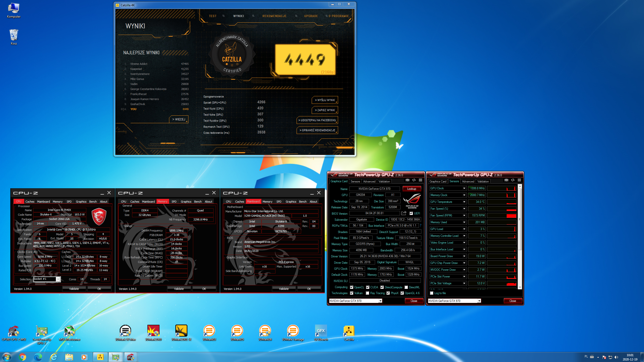Switch to UPGRADE tab in Catzilla

[311, 16]
